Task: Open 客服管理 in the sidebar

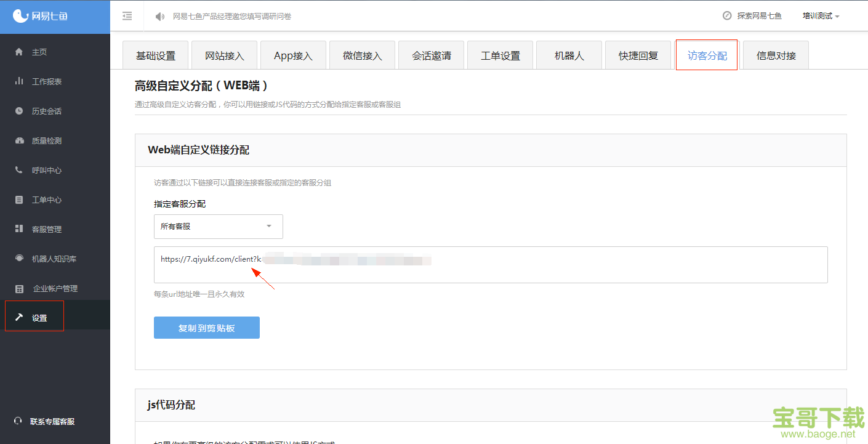Action: 55,229
